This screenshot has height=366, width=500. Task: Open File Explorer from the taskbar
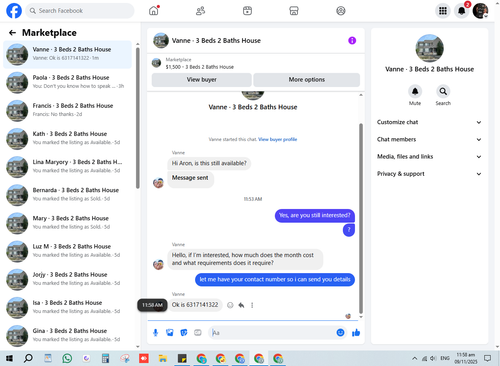[163, 358]
